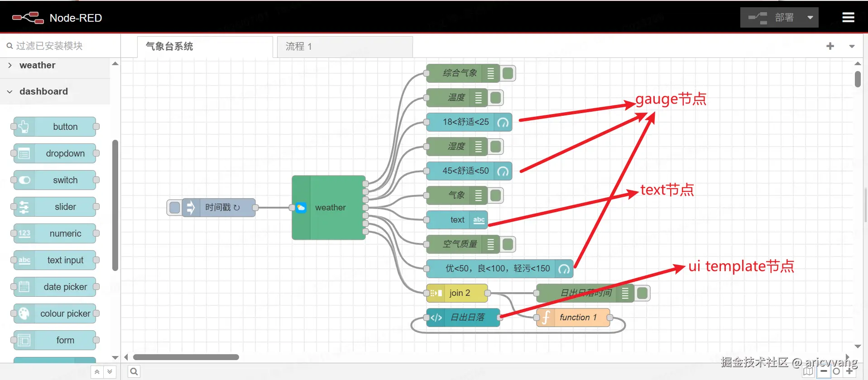Select the 综合气象 debug node
Screen dimensions: 868x380
click(463, 73)
